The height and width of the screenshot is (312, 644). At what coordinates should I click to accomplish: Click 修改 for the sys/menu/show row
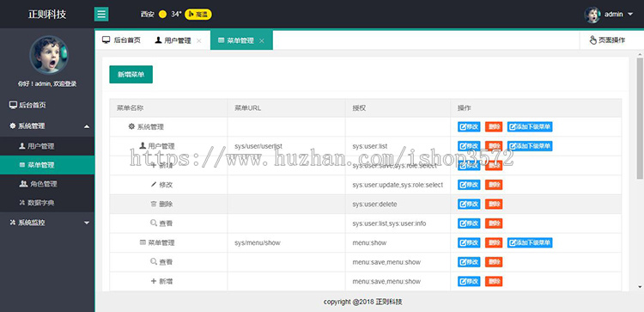[x=469, y=242]
